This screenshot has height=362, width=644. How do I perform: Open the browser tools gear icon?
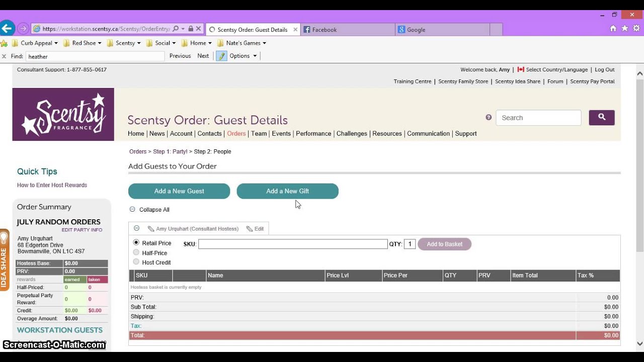(x=636, y=29)
